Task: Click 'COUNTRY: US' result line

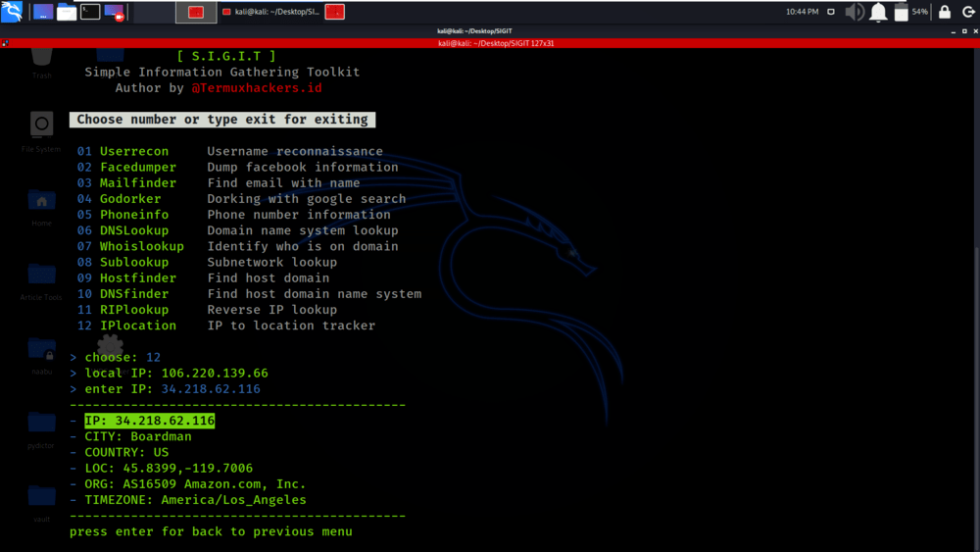Action: click(120, 452)
